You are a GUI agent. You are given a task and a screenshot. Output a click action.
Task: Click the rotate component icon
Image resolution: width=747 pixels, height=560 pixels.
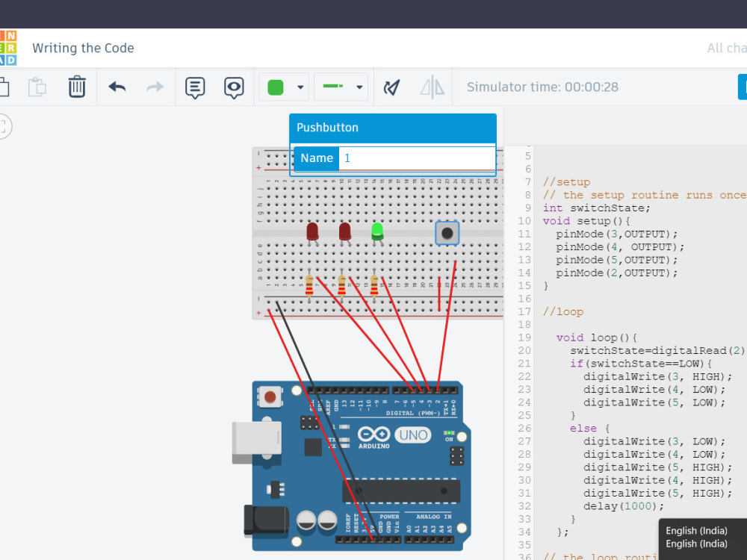[391, 87]
